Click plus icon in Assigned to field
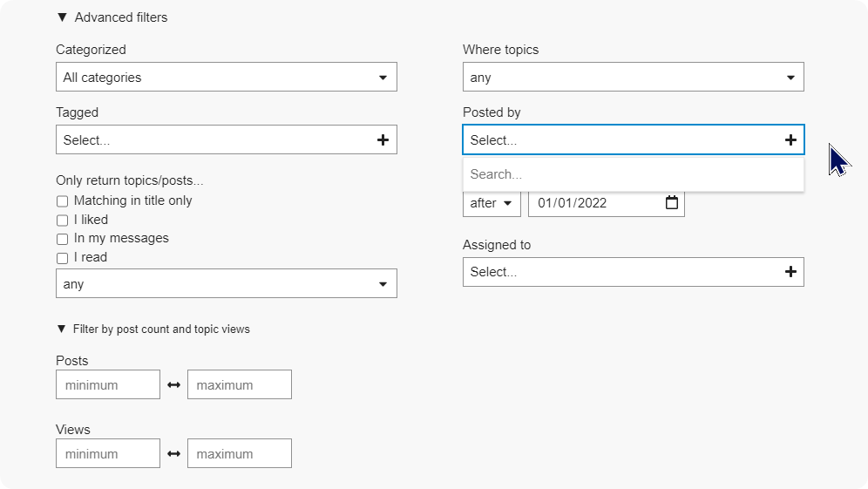The width and height of the screenshot is (868, 489). [790, 272]
